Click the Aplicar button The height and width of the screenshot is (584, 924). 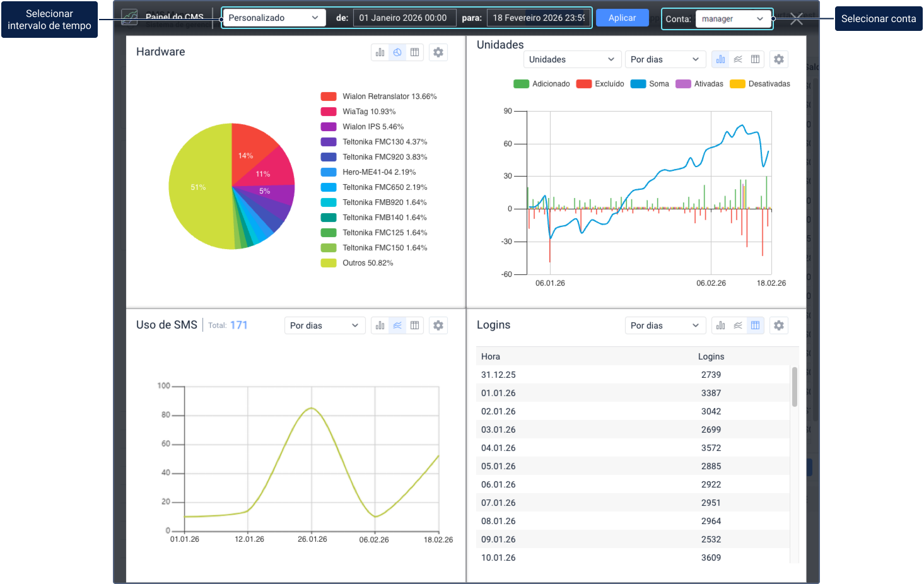point(622,18)
